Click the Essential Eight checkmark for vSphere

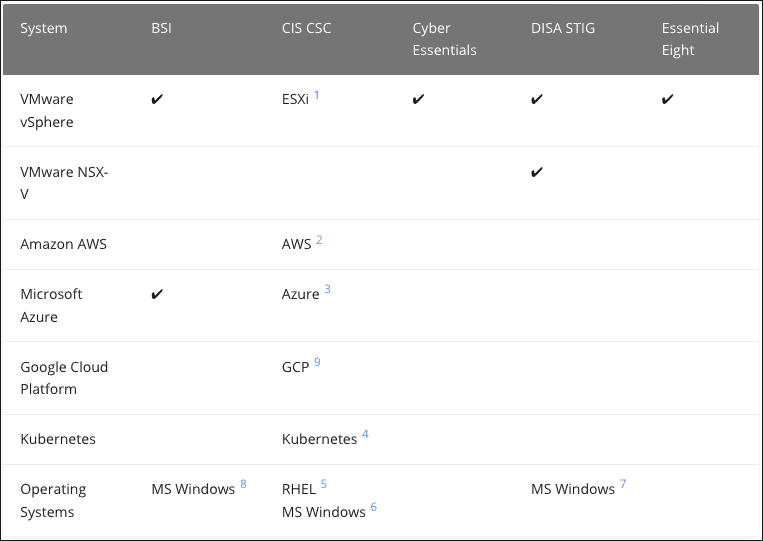[668, 99]
